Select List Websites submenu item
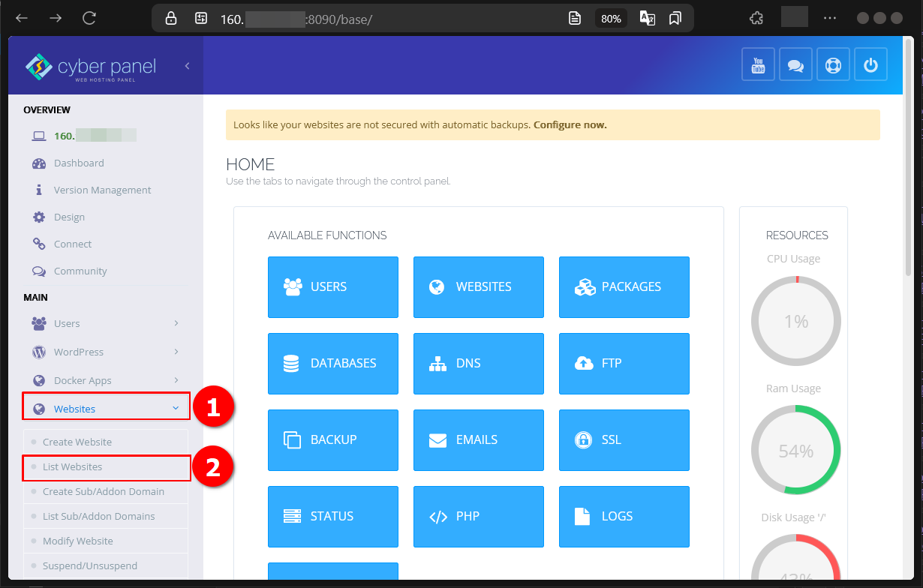The height and width of the screenshot is (588, 923). pyautogui.click(x=105, y=466)
